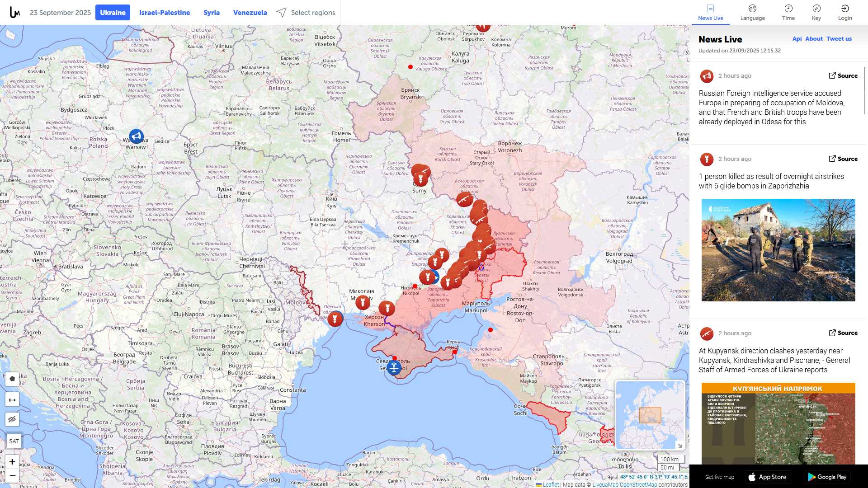Select the measure distance ruler tool
This screenshot has height=488, width=868.
coord(12,400)
